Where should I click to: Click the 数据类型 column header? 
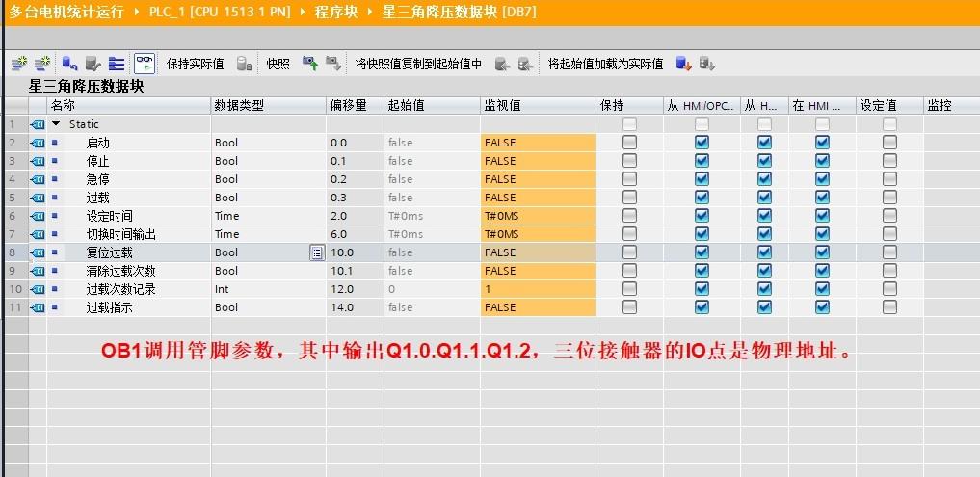click(x=269, y=106)
